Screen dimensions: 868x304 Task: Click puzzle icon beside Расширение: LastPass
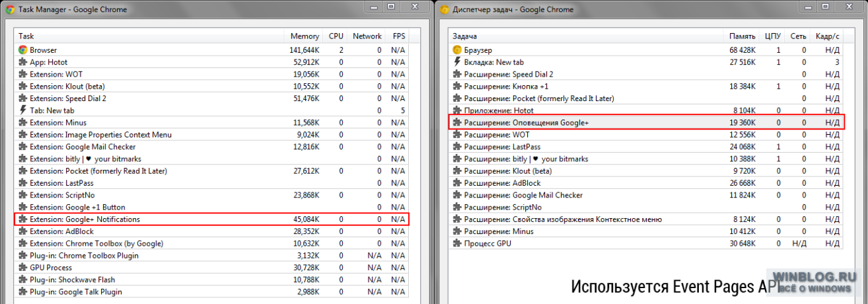(x=457, y=147)
